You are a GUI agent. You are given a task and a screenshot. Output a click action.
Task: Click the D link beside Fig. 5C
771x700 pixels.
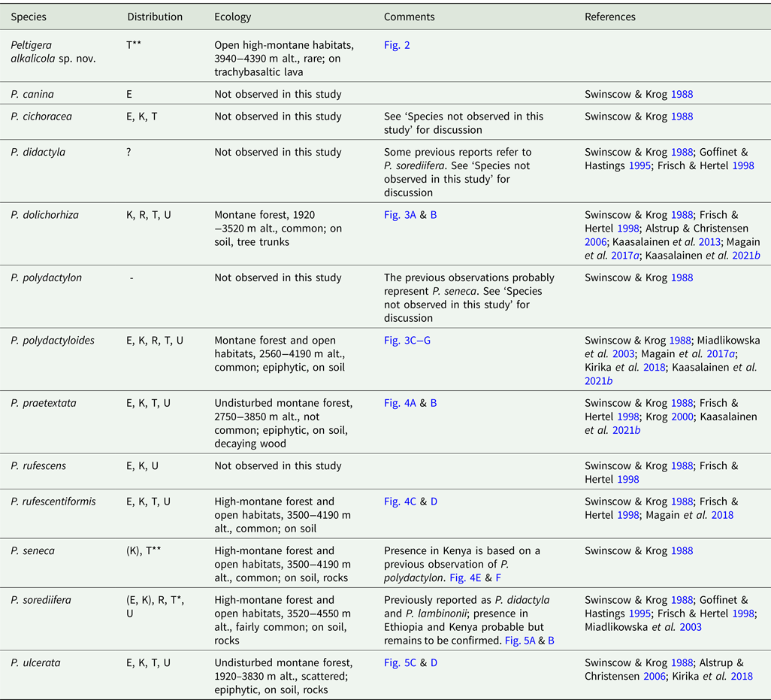[x=434, y=662]
